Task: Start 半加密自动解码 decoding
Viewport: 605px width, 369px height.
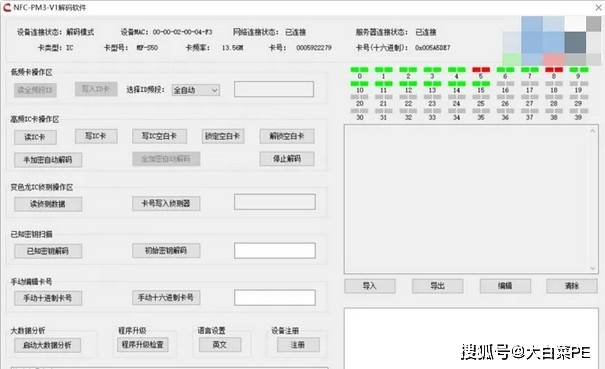Action: 48,159
